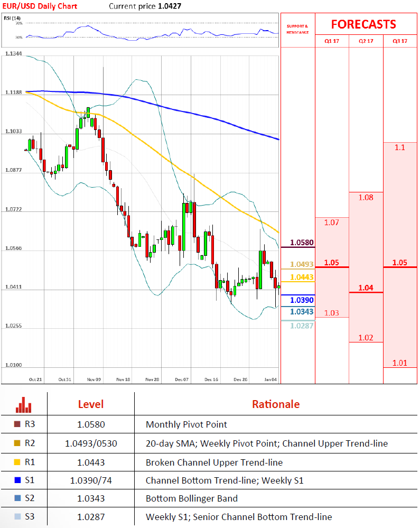Click the 1.07 forecast value in Q1 17
This screenshot has height=528, width=420.
331,222
